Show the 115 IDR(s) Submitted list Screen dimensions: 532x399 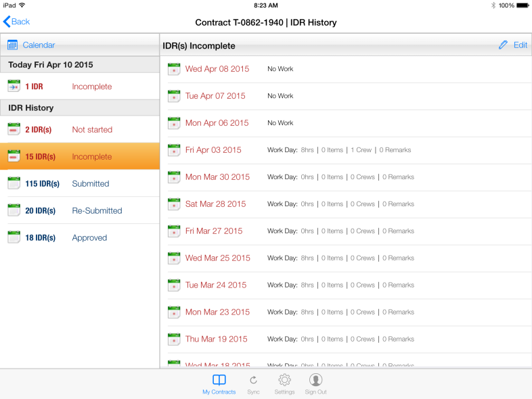click(80, 184)
